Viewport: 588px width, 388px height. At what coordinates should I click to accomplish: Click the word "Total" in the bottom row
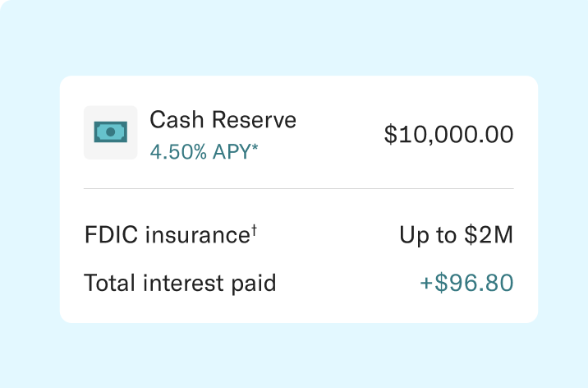pos(110,284)
